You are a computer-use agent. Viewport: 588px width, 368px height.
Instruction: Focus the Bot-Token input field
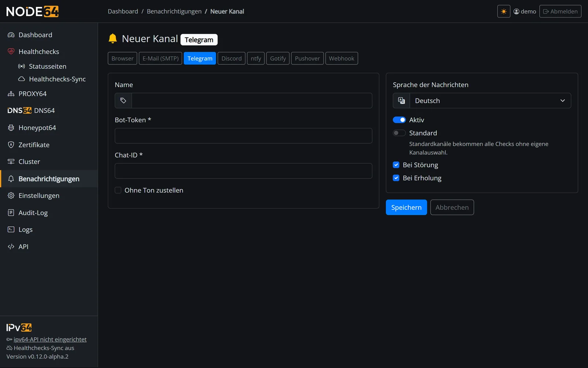243,136
